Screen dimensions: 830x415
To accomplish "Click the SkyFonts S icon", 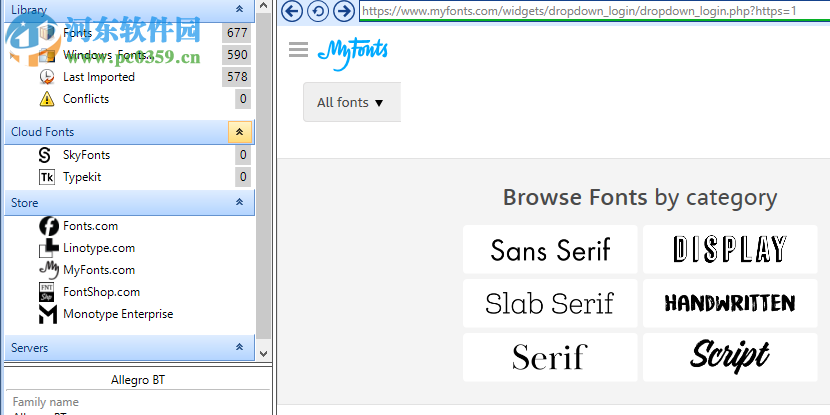I will 46,155.
